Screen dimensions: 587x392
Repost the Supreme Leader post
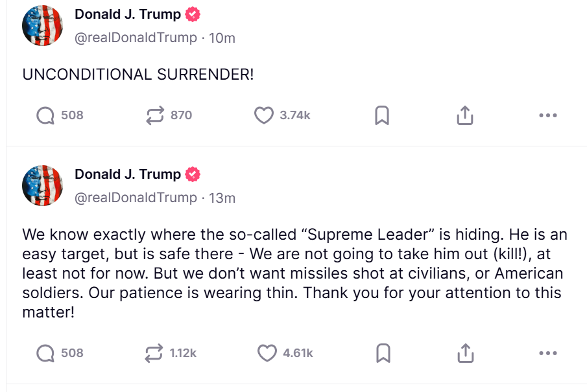[x=154, y=353]
